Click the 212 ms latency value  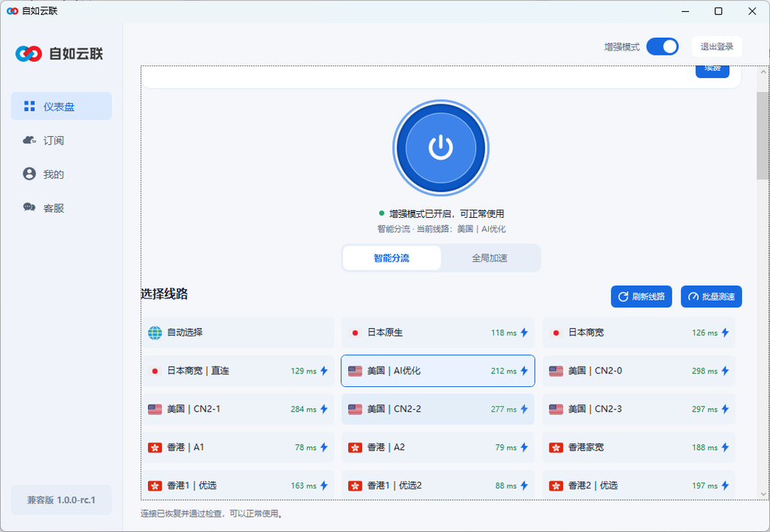(504, 371)
